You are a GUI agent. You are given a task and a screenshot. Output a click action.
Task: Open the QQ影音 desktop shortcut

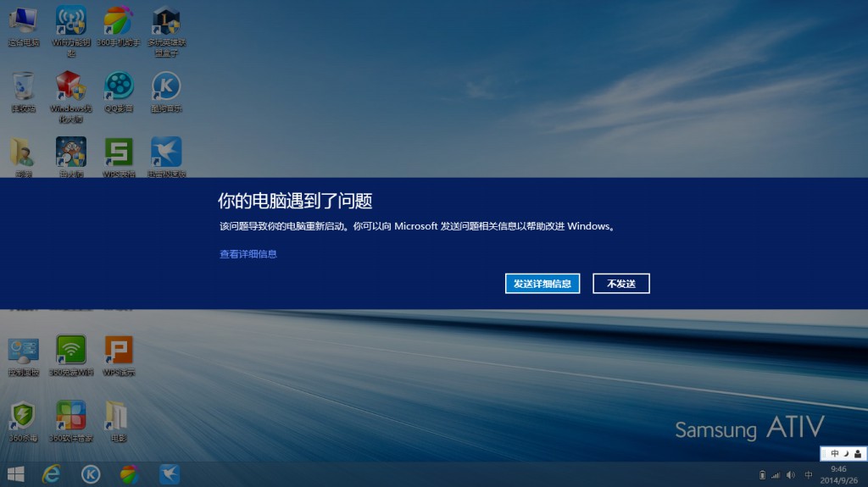point(119,91)
